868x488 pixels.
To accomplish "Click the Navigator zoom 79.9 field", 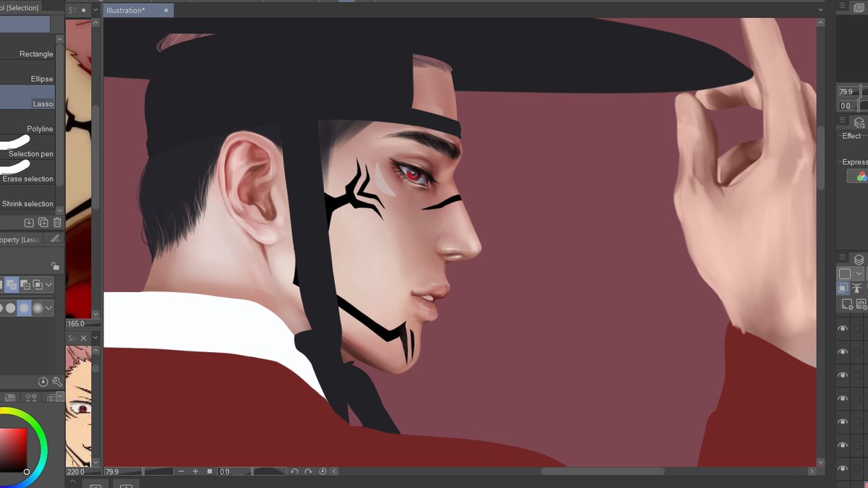I will click(x=848, y=92).
